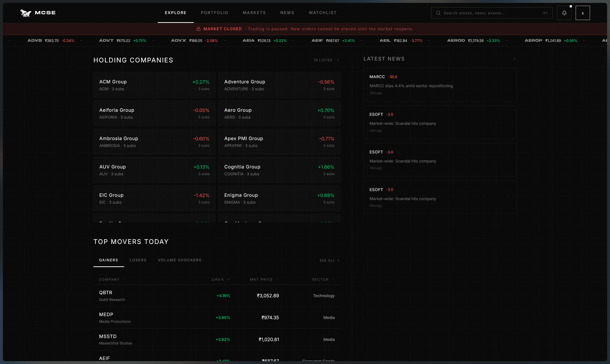Viewport: 610px width, 364px height.
Task: Click the See All chevron arrow
Action: pyautogui.click(x=339, y=260)
